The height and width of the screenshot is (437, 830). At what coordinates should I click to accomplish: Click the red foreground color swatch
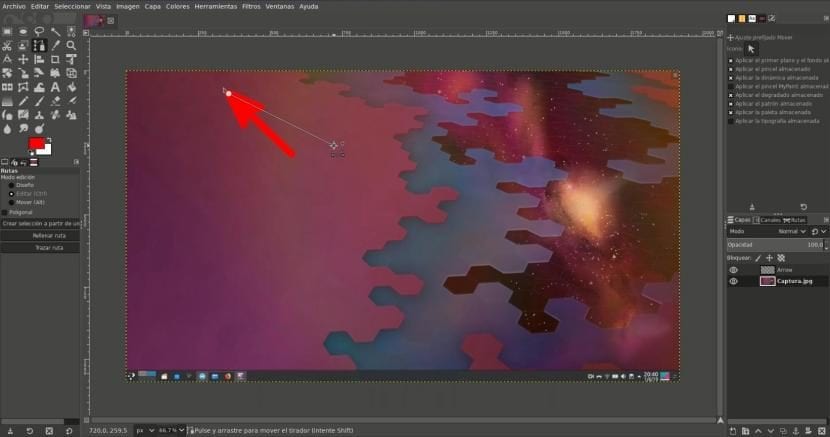(35, 146)
